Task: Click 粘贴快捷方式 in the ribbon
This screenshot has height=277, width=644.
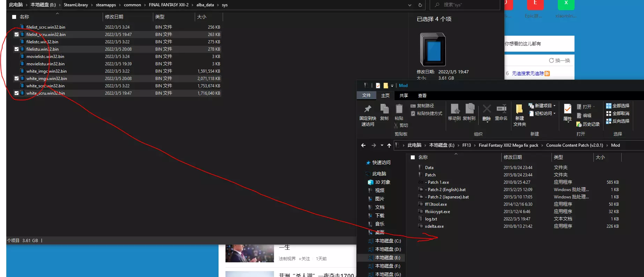Action: [427, 114]
